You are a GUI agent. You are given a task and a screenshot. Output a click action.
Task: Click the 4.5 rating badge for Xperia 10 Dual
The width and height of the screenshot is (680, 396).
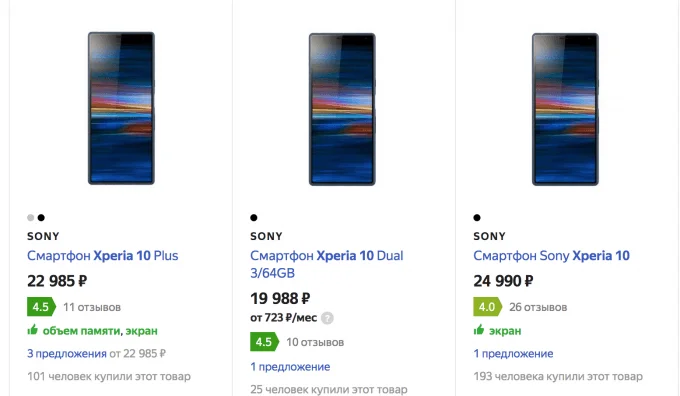(x=264, y=342)
